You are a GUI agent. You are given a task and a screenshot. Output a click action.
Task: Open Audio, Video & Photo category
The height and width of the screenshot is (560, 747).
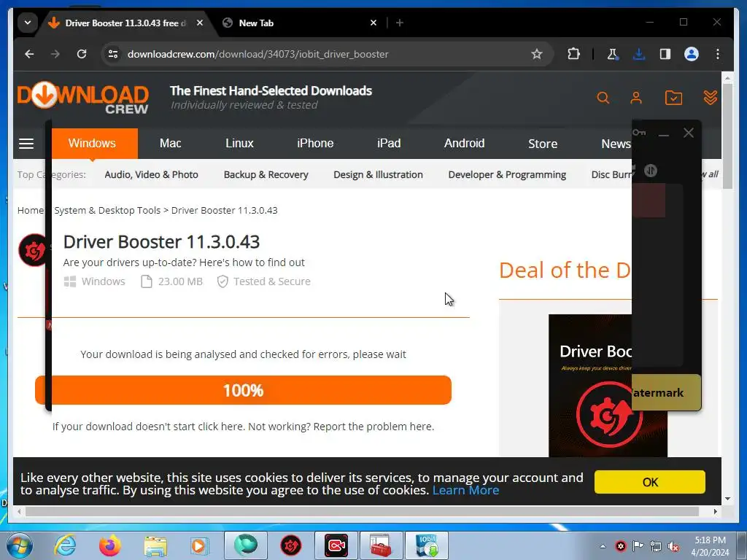(x=151, y=175)
